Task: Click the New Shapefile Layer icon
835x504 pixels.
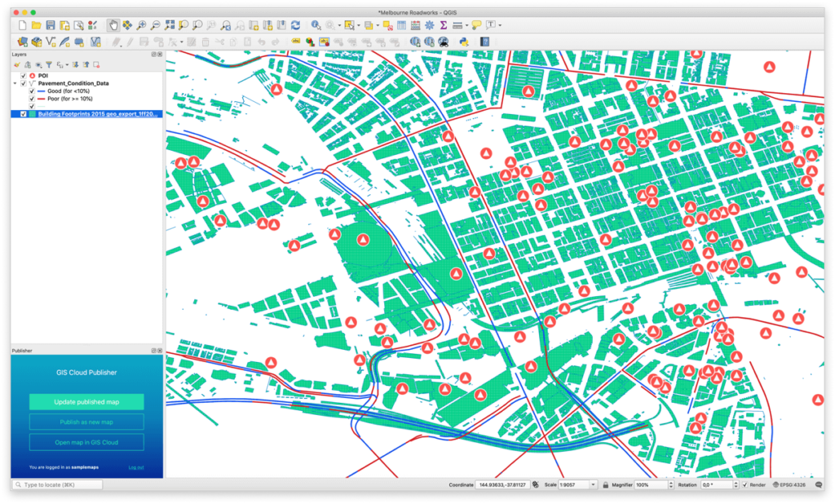Action: tap(51, 42)
